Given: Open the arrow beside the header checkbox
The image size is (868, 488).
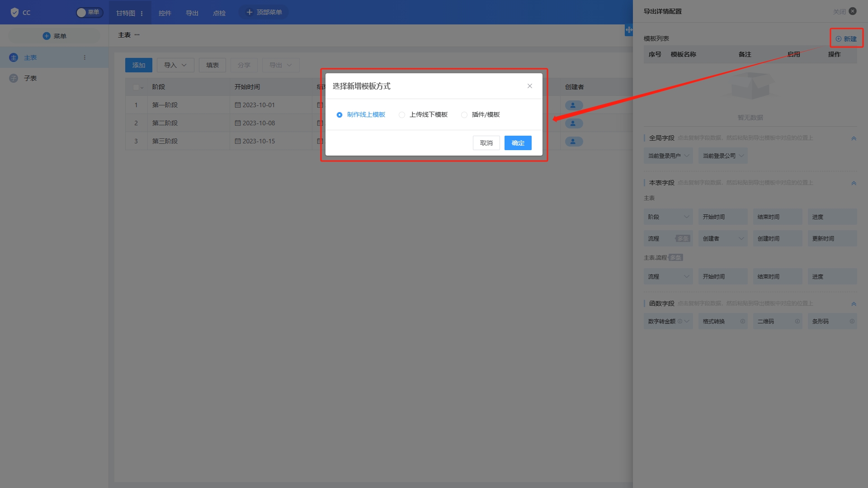Looking at the screenshot, I should [x=142, y=87].
